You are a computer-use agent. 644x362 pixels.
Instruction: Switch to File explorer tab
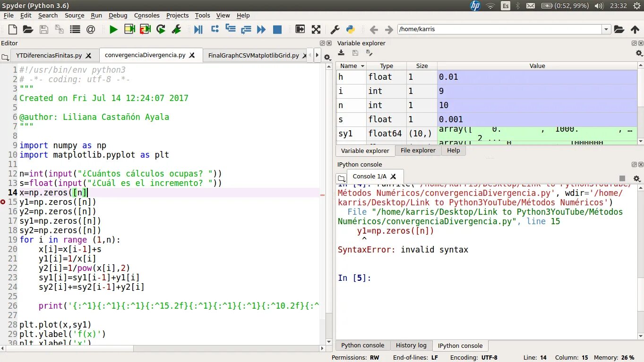point(418,151)
